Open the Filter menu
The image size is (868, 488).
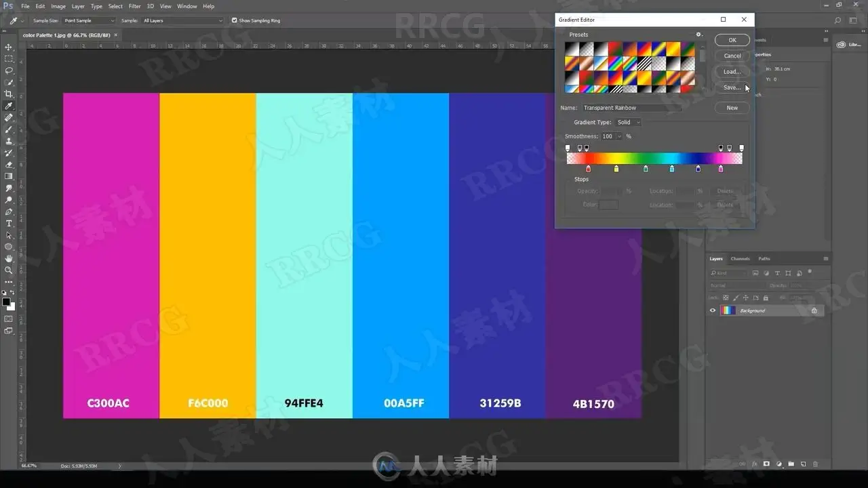point(135,6)
